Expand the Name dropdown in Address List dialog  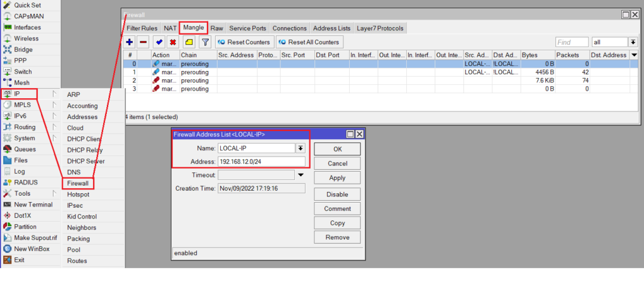(x=301, y=149)
